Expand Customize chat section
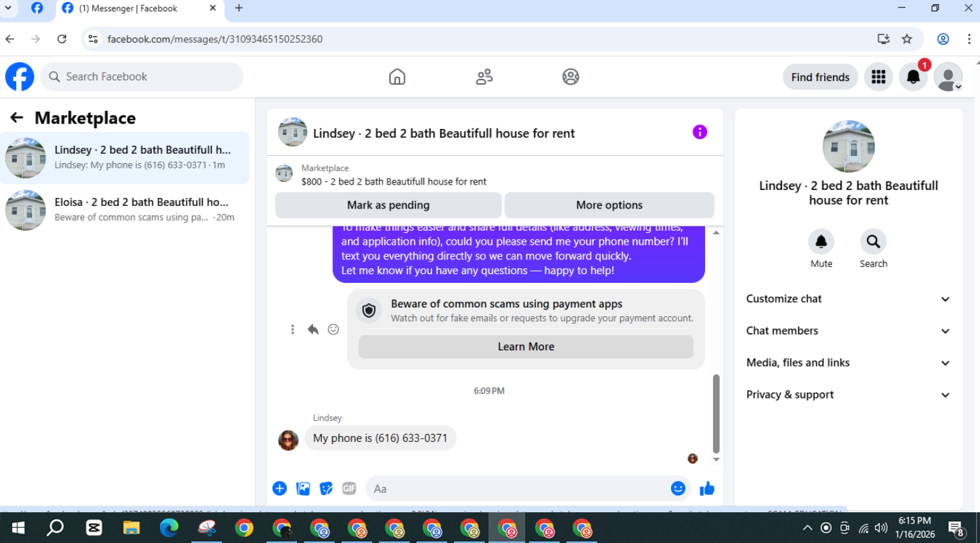980x543 pixels. (848, 299)
